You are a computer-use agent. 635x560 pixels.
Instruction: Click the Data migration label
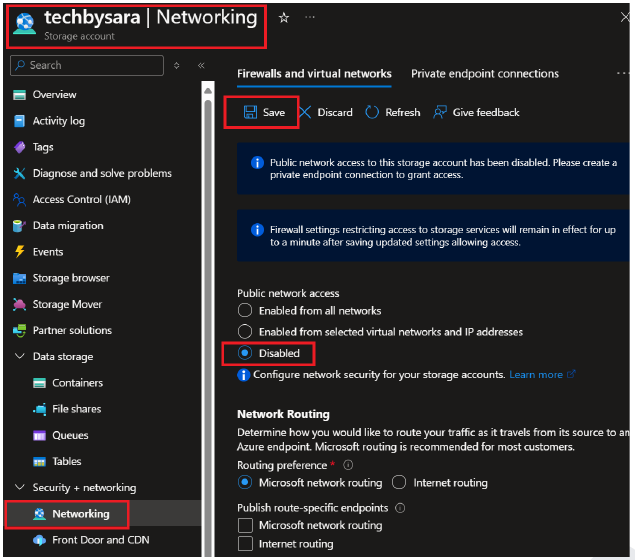point(68,226)
